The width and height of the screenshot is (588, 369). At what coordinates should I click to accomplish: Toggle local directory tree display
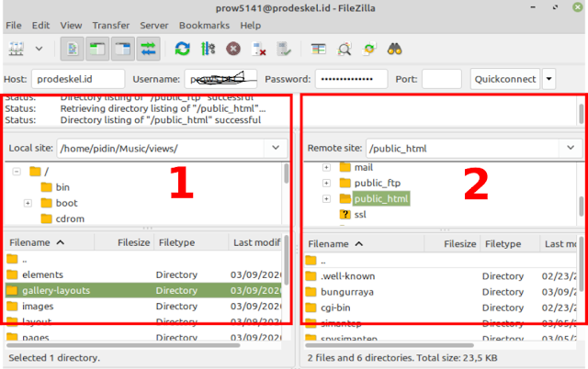click(x=97, y=49)
